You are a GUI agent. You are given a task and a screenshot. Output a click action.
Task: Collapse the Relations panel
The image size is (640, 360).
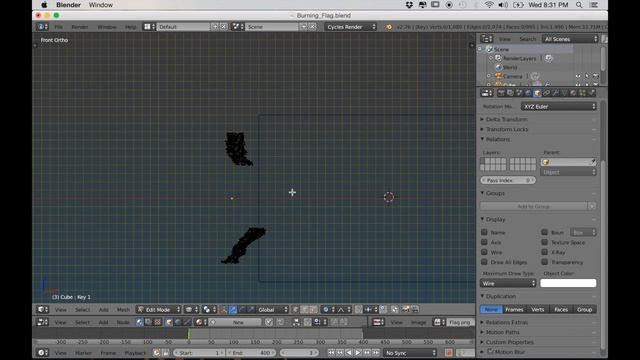click(x=498, y=139)
